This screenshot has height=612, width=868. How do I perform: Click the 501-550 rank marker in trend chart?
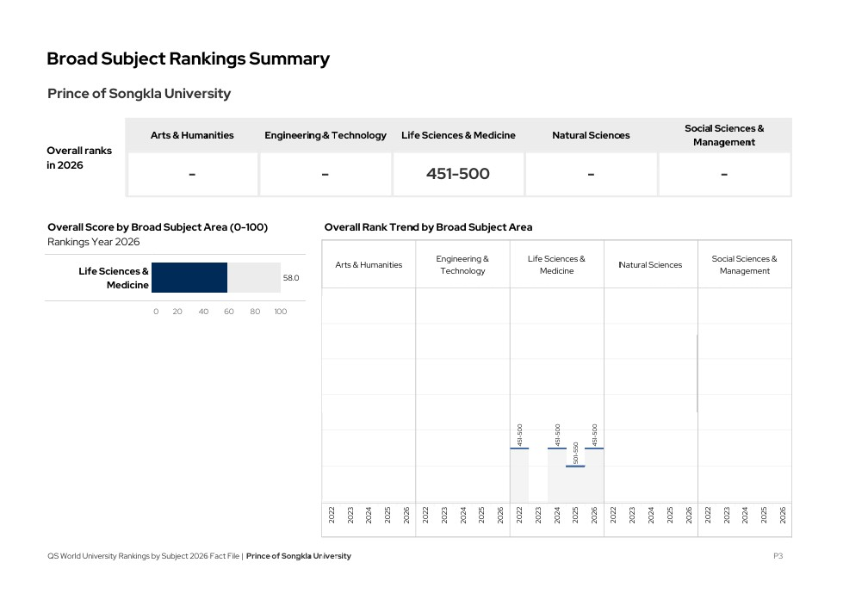pos(575,466)
